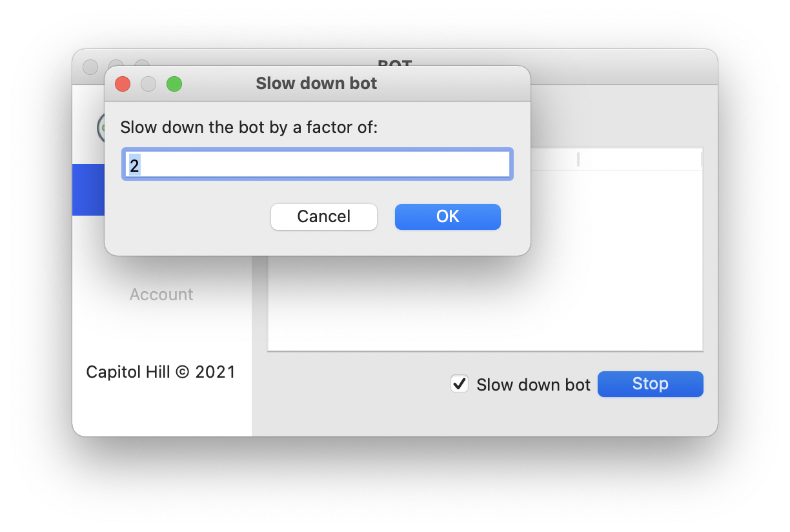This screenshot has width=790, height=532.
Task: Select the blue highlighted sidebar item
Action: pyautogui.click(x=88, y=190)
